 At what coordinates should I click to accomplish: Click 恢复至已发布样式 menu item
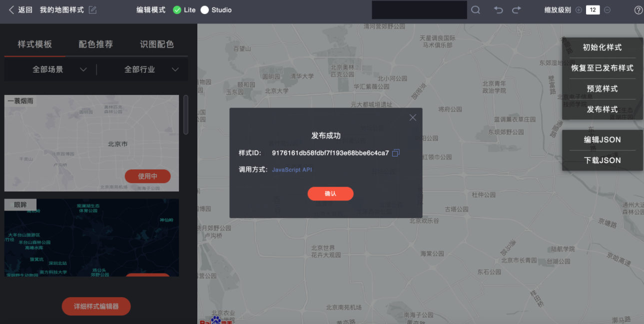tap(603, 68)
